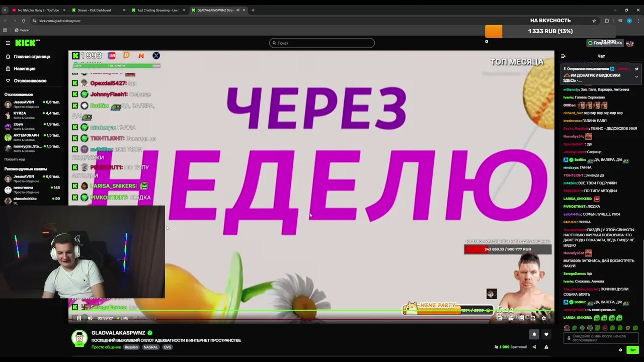Open the Kick hamburger sidebar menu
644x362 pixels.
tap(8, 43)
